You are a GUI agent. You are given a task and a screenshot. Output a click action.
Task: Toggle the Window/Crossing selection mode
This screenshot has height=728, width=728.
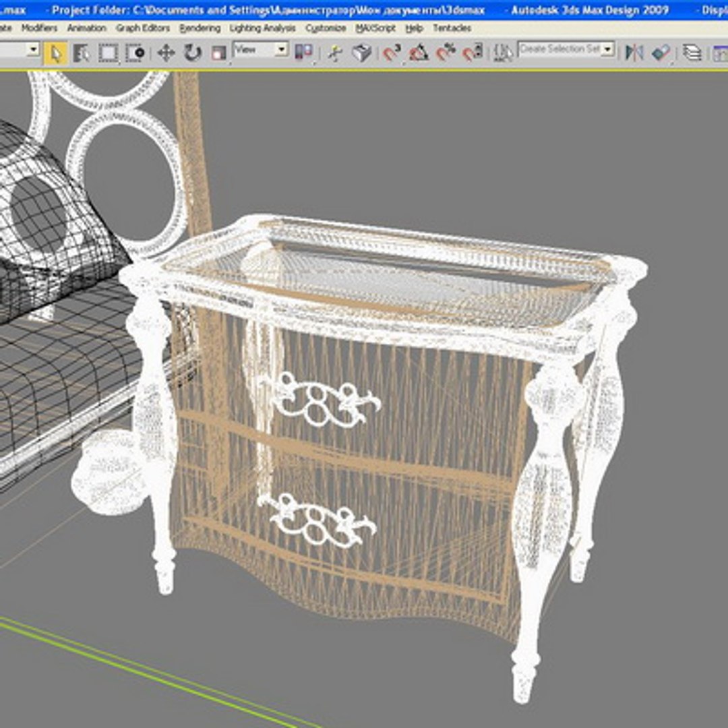tap(135, 53)
